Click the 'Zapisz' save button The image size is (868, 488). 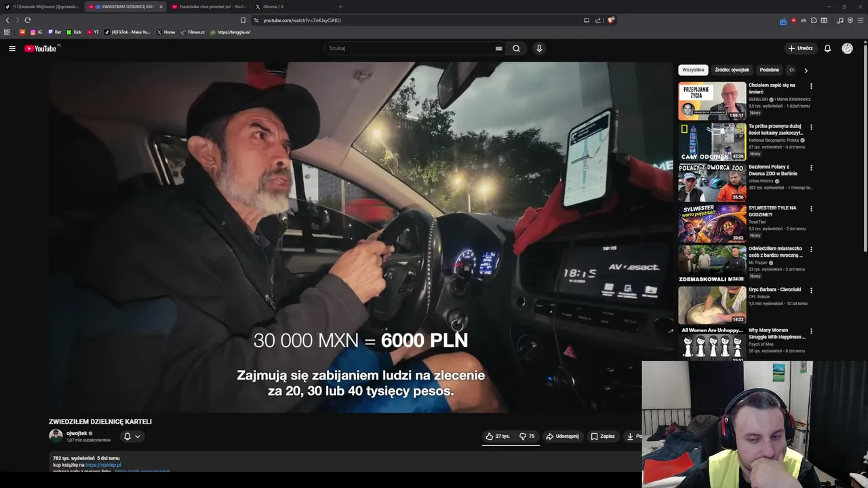(602, 436)
